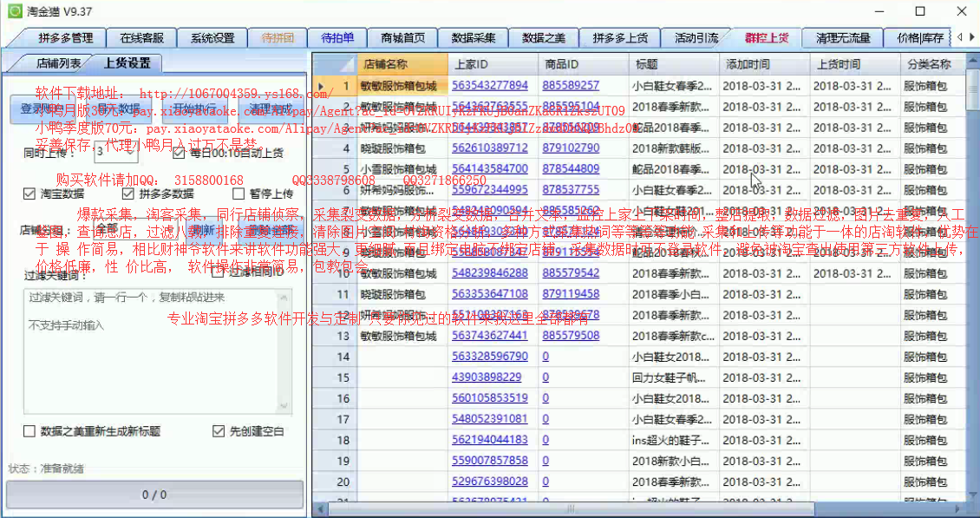Select the 活动引流 icon

pyautogui.click(x=695, y=37)
